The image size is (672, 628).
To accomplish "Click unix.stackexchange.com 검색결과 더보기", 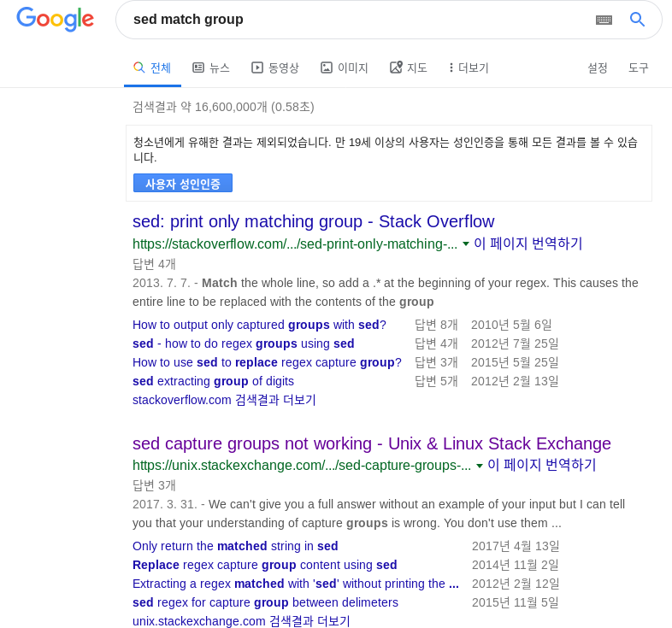I will coord(241,621).
